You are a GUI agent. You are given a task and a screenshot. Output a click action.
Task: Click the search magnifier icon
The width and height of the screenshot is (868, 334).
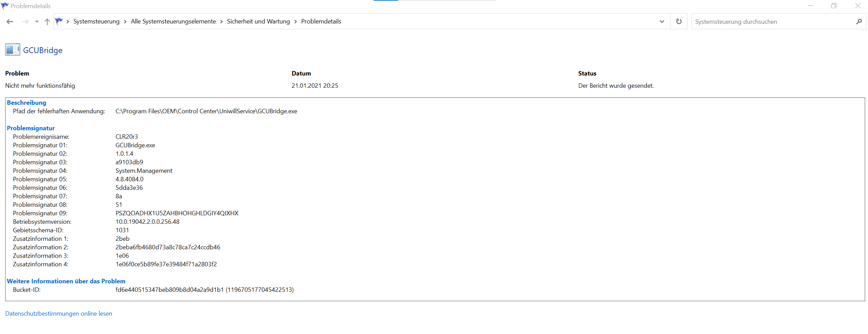click(859, 21)
